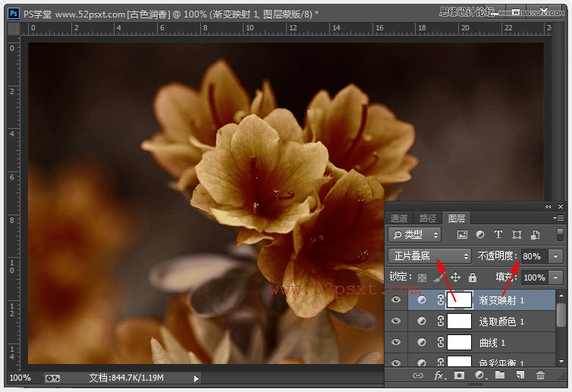572x392 pixels.
Task: Click the document window title text
Action: [171, 14]
